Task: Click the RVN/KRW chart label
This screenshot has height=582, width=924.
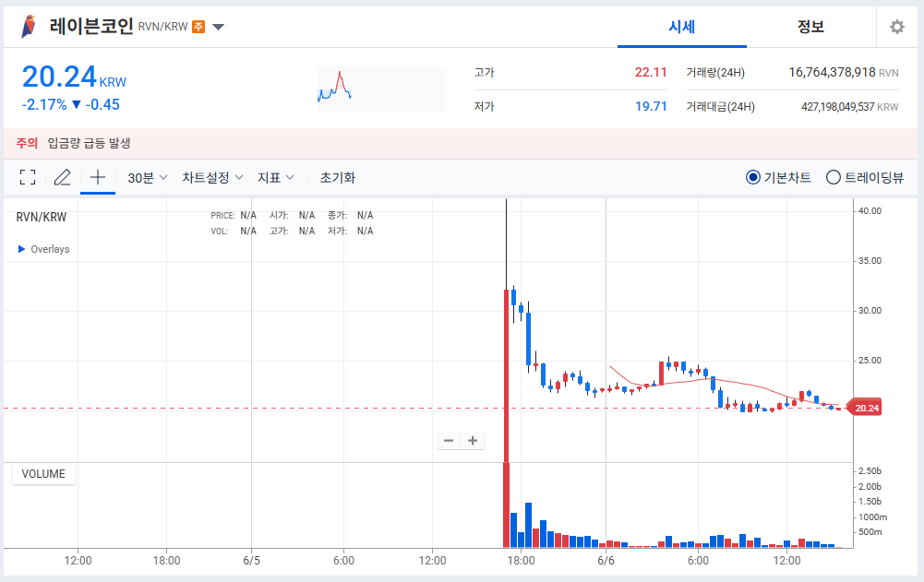Action: coord(42,217)
